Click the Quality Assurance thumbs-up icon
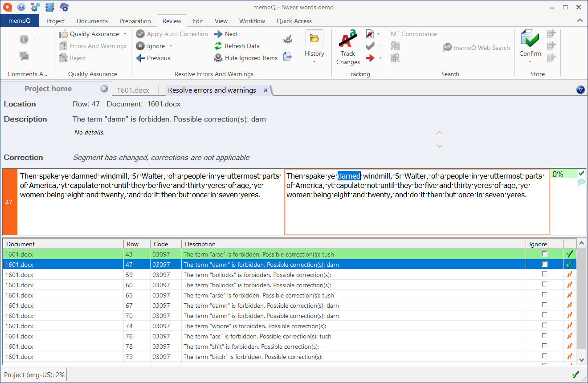The image size is (588, 383). (63, 34)
